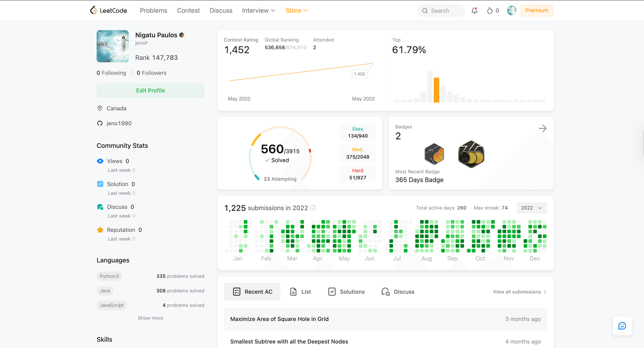Click the List document icon
The image size is (644, 348).
[x=293, y=291]
